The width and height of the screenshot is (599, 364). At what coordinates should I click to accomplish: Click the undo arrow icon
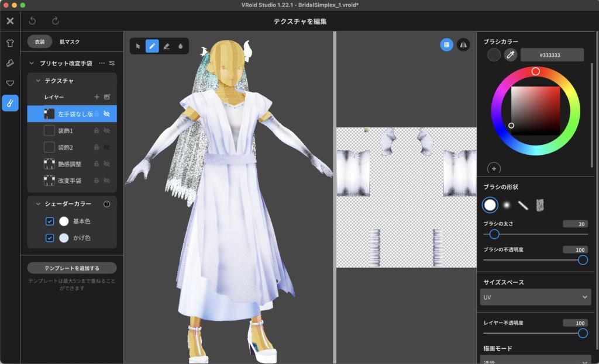pyautogui.click(x=33, y=21)
